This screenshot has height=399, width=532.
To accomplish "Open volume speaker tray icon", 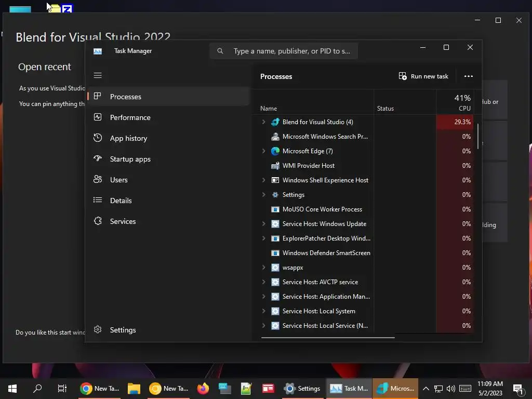I will tap(451, 389).
